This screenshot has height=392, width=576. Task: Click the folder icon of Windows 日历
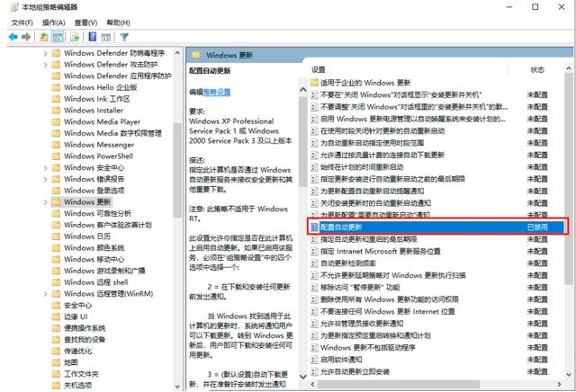(x=56, y=236)
